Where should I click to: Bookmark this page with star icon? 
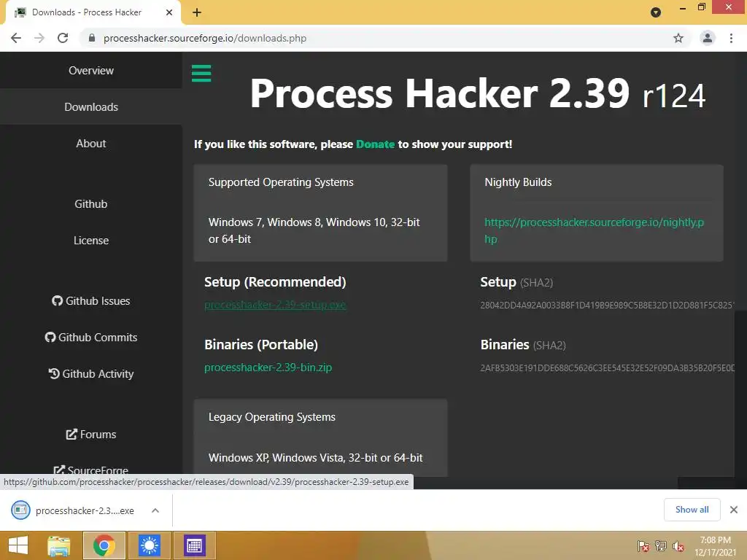pyautogui.click(x=678, y=38)
